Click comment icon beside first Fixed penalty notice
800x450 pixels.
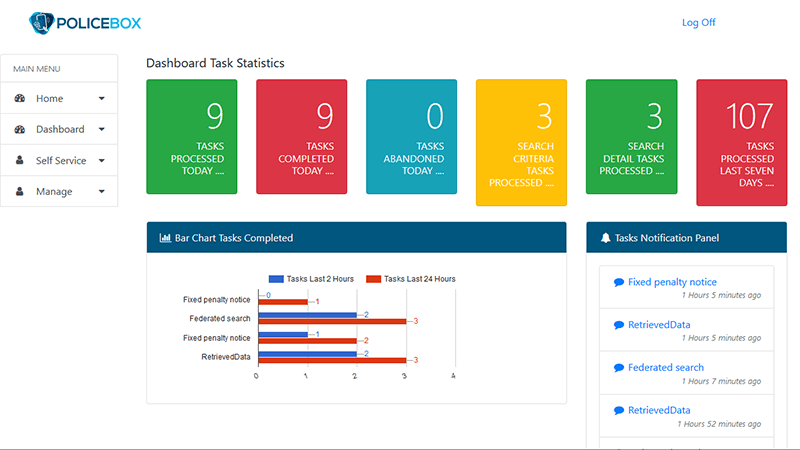(x=619, y=282)
